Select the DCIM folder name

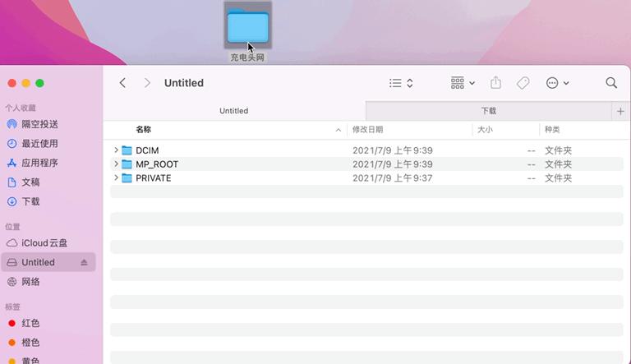(147, 150)
